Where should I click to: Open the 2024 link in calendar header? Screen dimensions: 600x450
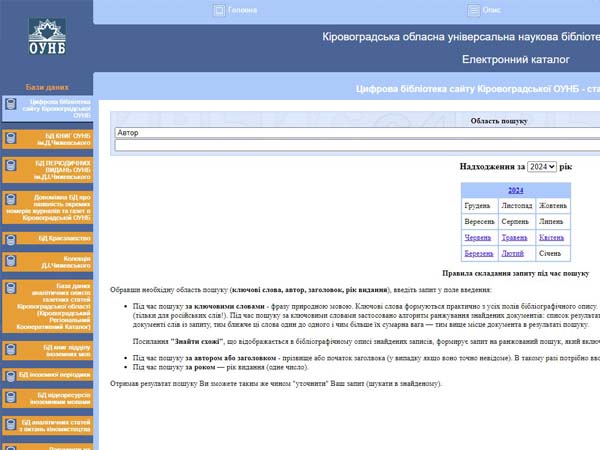click(515, 190)
